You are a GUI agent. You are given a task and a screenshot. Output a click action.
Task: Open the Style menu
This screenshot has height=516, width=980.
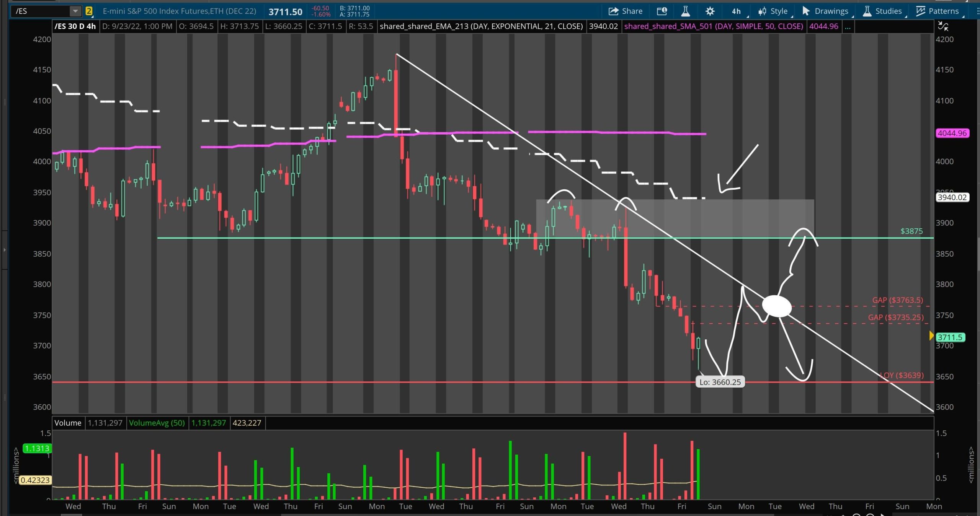pyautogui.click(x=774, y=11)
